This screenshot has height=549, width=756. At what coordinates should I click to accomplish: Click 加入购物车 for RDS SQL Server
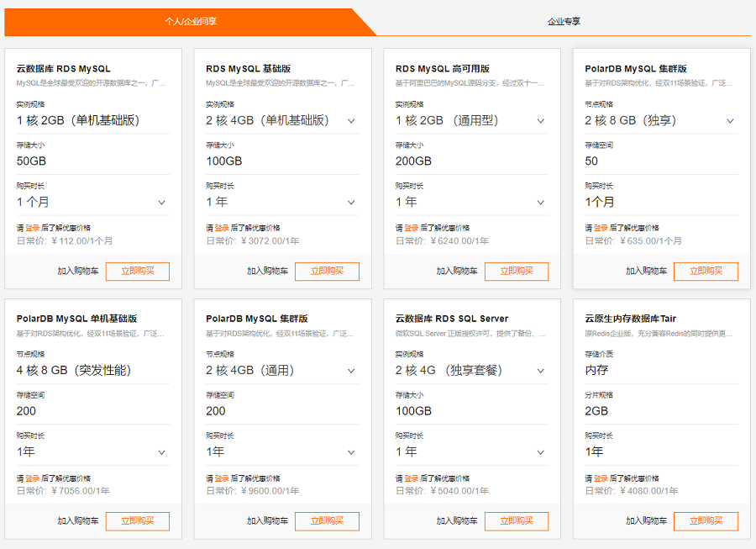pos(457,521)
